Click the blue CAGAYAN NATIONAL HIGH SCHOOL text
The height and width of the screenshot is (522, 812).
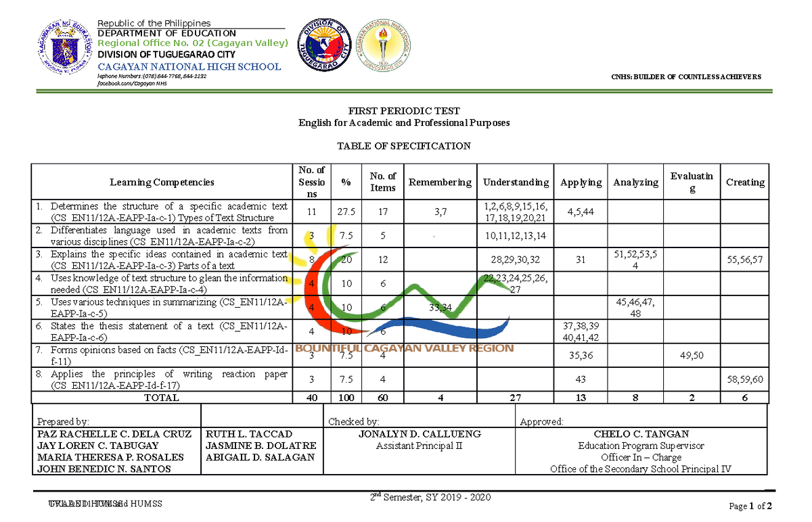(x=188, y=66)
